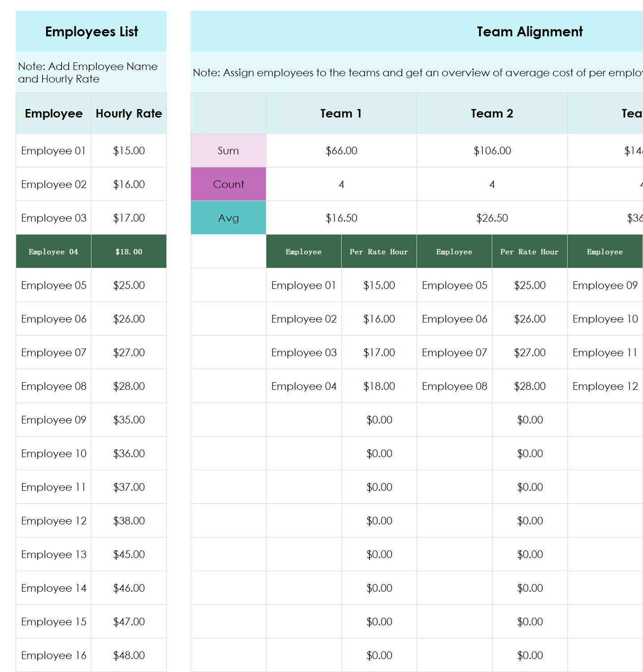Select Employee 04 in Team 1
The width and height of the screenshot is (643, 672).
click(304, 386)
